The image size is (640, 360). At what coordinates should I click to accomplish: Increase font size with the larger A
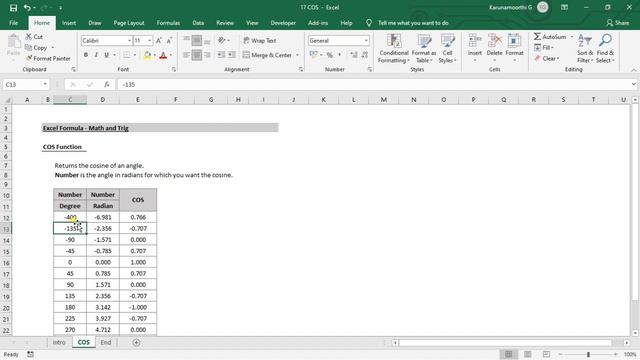point(159,40)
